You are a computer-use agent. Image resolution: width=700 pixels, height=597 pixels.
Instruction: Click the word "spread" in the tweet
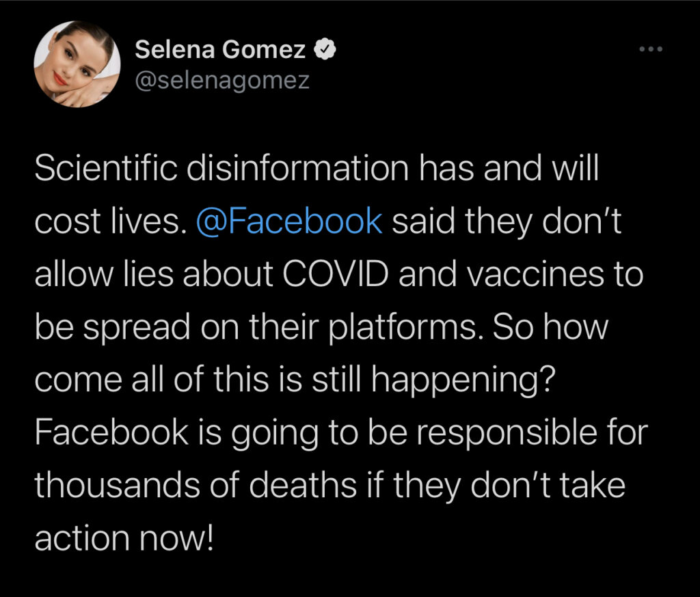(x=133, y=328)
